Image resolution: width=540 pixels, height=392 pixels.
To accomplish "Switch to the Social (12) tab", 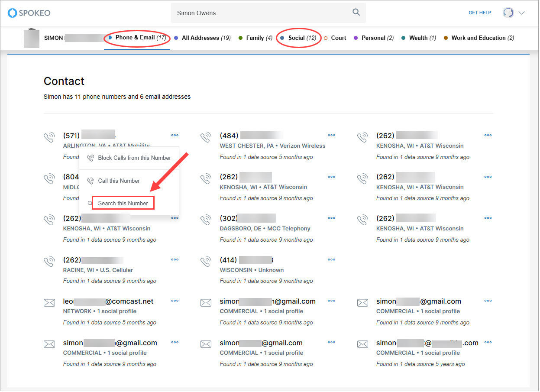I will pyautogui.click(x=299, y=38).
